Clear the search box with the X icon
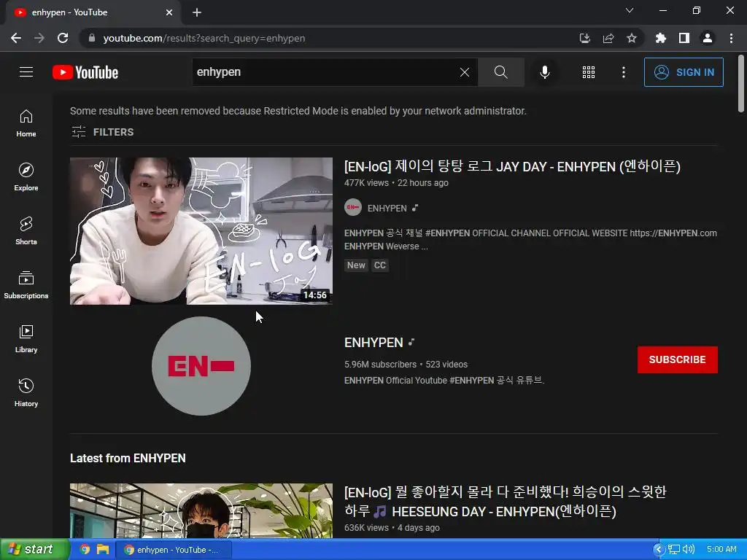Image resolution: width=747 pixels, height=560 pixels. pos(465,72)
